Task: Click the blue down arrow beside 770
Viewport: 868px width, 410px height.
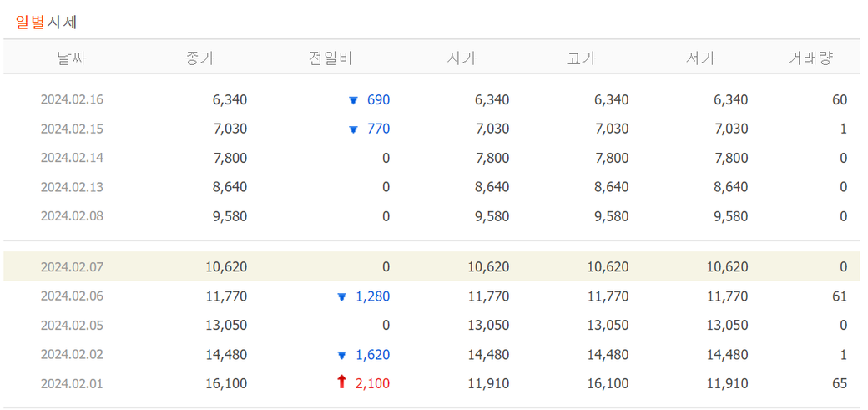Action: (x=353, y=129)
